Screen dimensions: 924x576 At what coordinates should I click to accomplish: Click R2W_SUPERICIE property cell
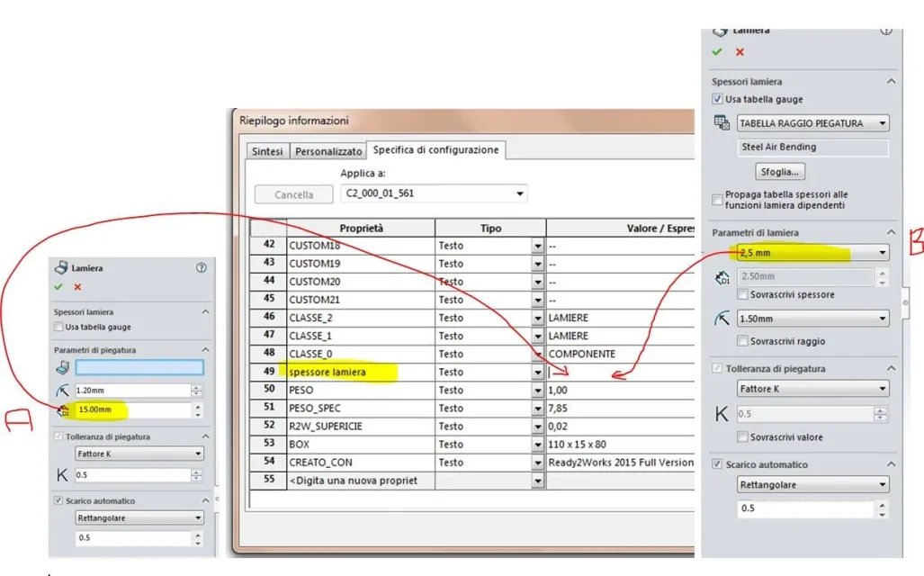(361, 427)
